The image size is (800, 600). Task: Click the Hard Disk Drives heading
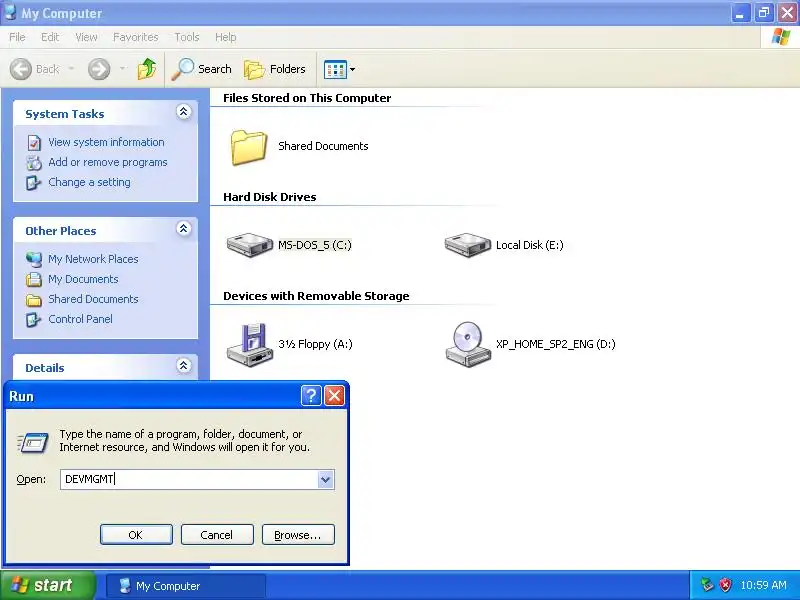click(x=270, y=197)
